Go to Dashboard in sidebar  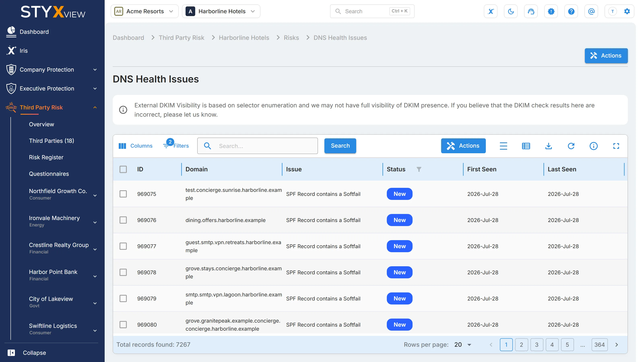(x=34, y=32)
